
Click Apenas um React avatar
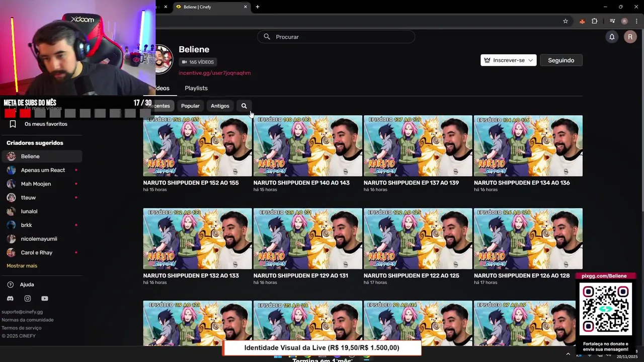click(x=11, y=170)
